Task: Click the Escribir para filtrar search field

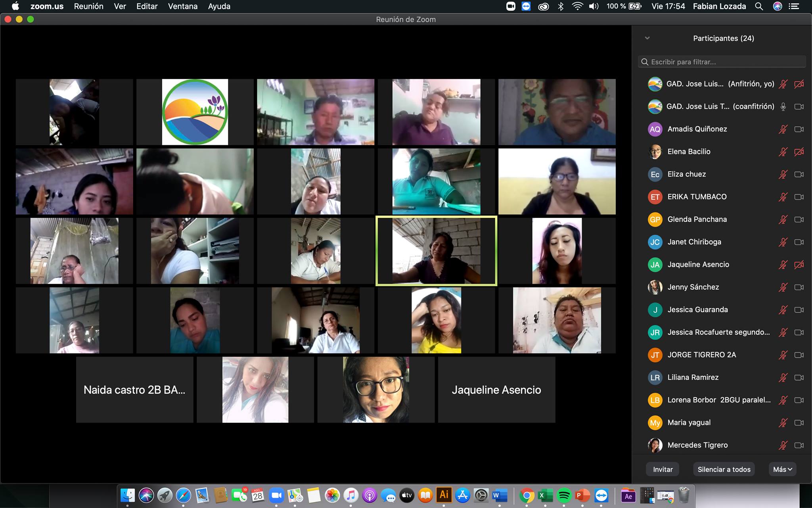Action: click(x=722, y=62)
